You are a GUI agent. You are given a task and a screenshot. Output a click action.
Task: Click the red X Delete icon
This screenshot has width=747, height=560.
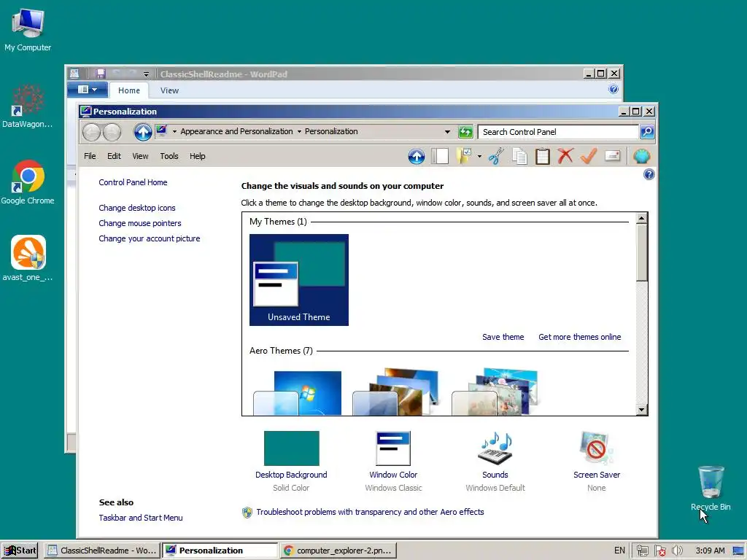[x=565, y=156]
